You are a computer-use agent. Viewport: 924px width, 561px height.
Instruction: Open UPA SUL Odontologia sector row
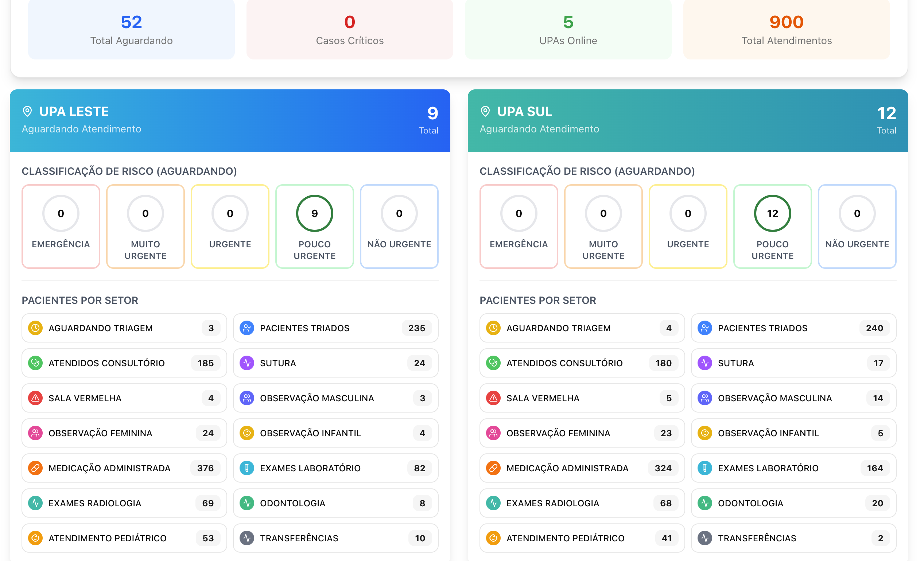(x=793, y=503)
